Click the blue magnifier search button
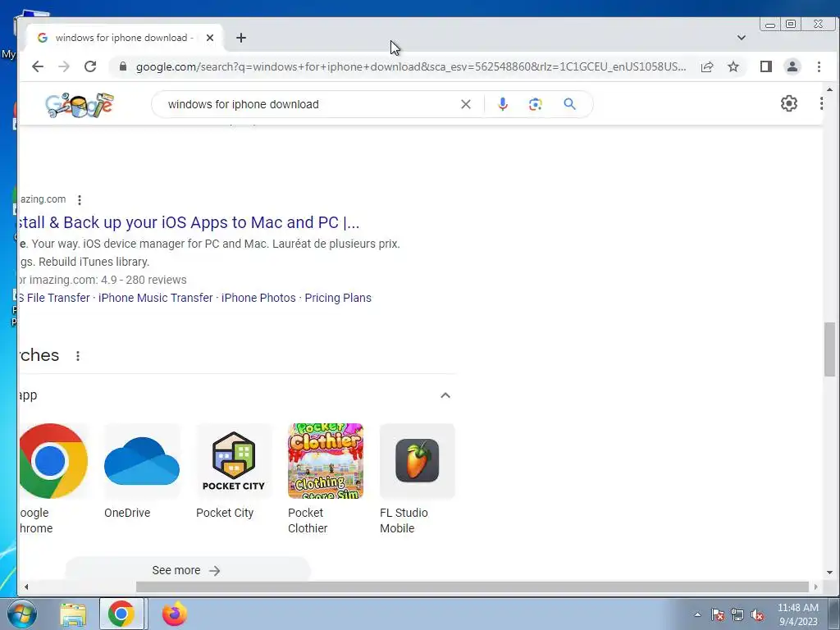The image size is (840, 630). click(570, 104)
